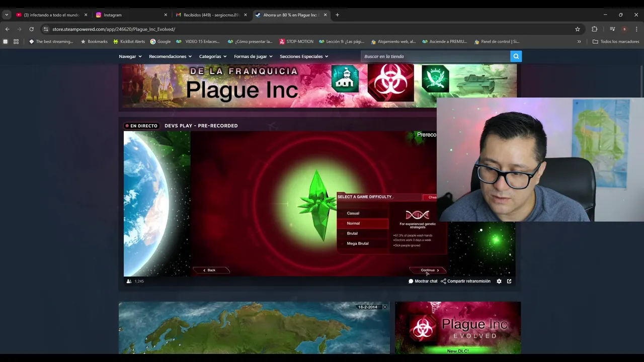Viewport: 644px width, 362px height.
Task: Click the red biohazard franchise icon
Action: [x=390, y=82]
